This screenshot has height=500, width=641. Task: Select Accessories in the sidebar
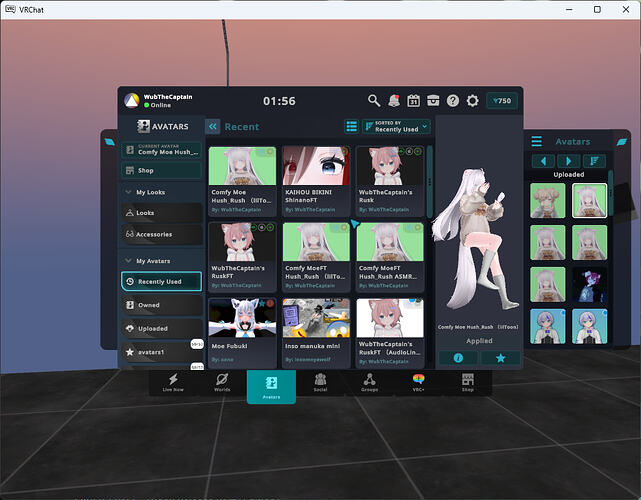[x=161, y=234]
